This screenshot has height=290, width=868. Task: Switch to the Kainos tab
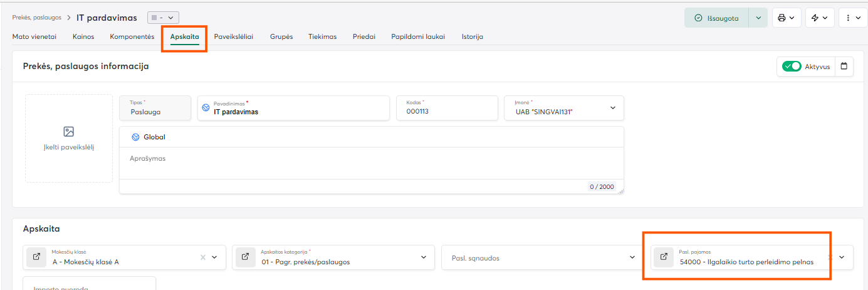(x=83, y=36)
